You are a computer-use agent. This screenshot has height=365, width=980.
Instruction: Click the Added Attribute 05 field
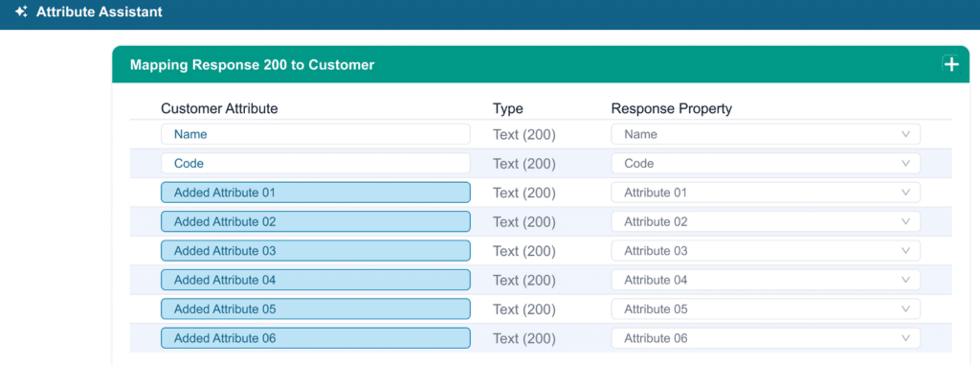pos(316,309)
